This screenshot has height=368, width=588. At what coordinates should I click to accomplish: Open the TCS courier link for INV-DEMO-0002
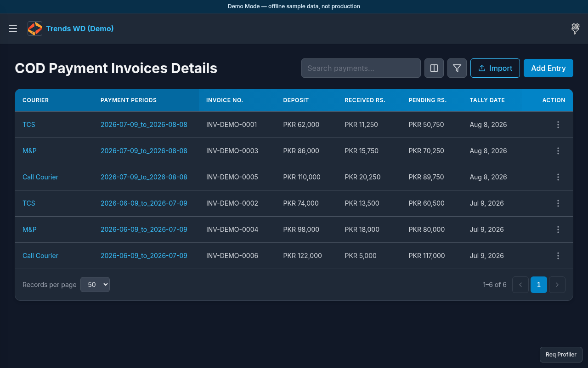coord(29,203)
